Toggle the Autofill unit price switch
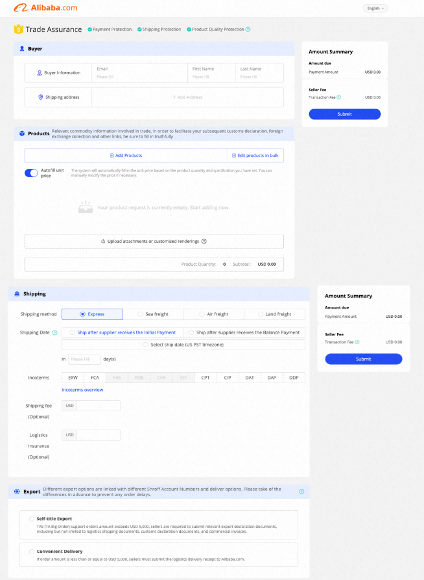424x580 pixels. tap(31, 173)
